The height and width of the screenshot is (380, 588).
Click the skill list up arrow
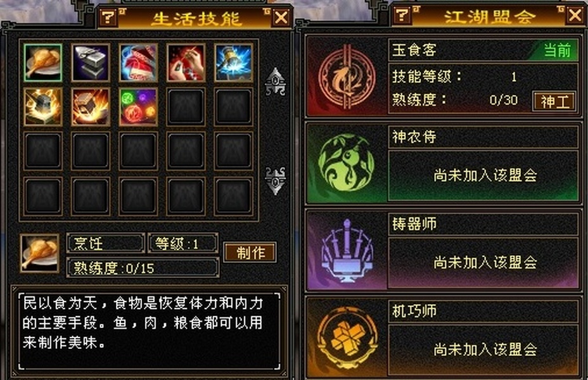[275, 82]
